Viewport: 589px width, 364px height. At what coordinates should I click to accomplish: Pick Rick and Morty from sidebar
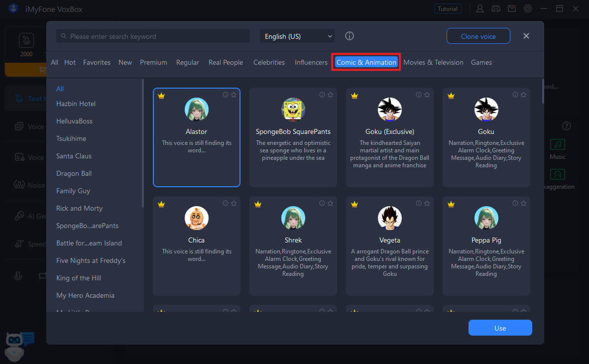pyautogui.click(x=79, y=208)
